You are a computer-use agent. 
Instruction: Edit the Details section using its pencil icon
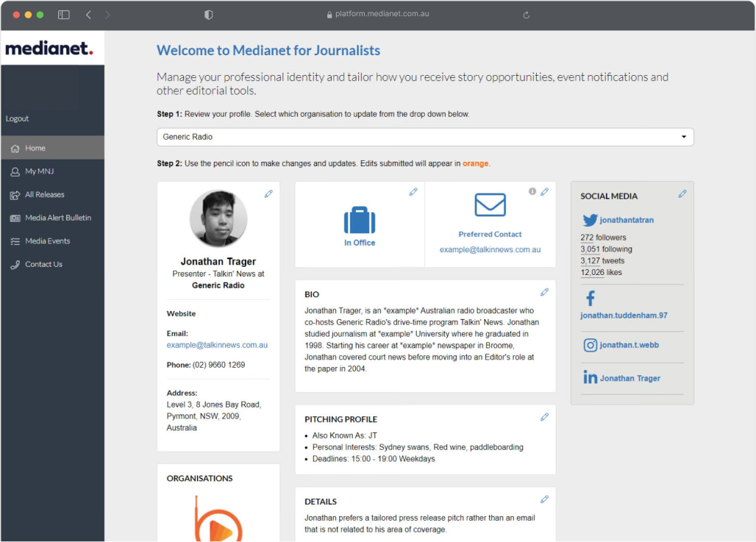pos(544,499)
